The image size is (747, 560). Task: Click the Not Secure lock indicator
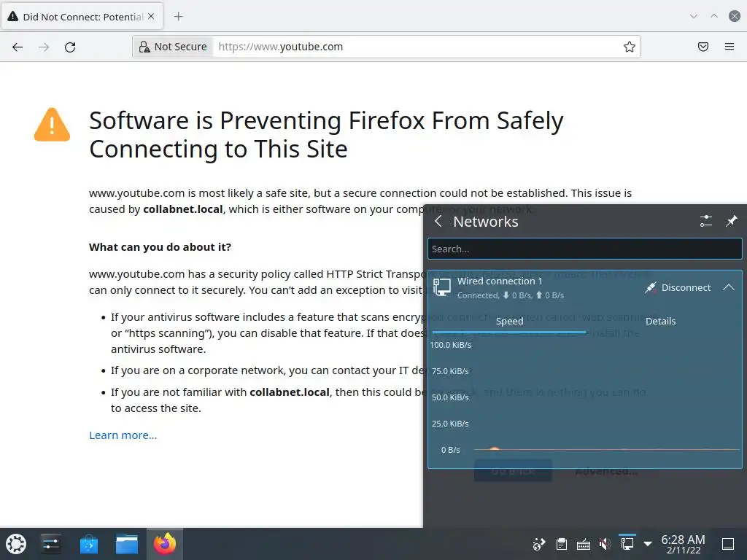173,47
